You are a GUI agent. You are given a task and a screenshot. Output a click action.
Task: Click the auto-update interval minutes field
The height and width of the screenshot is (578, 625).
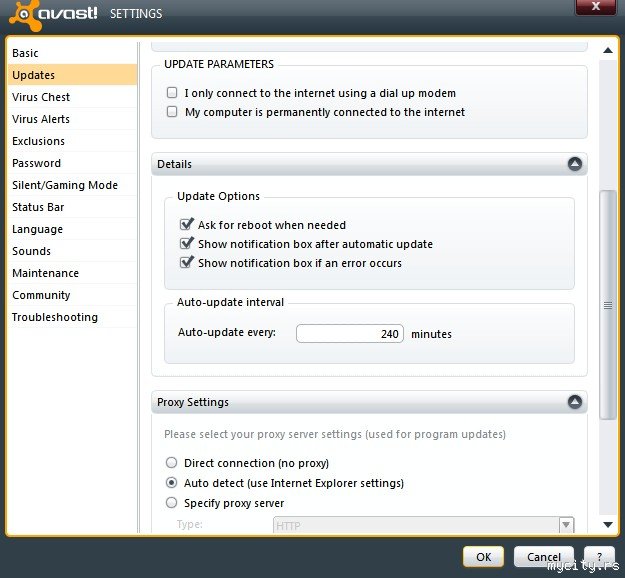click(x=350, y=334)
